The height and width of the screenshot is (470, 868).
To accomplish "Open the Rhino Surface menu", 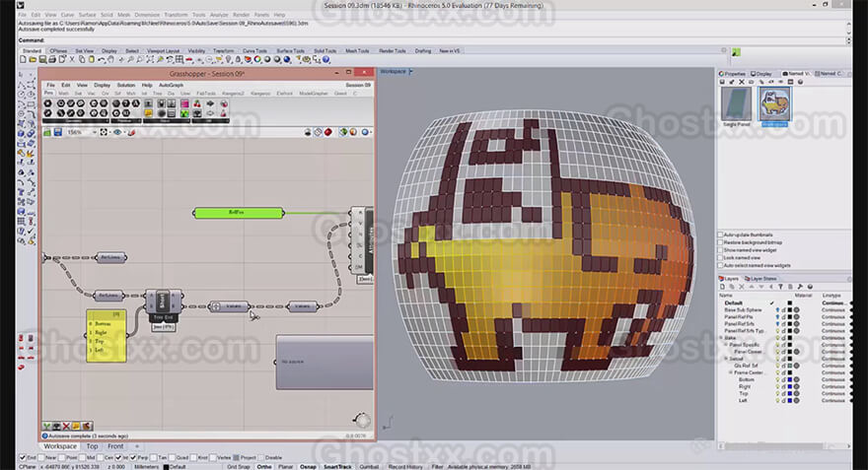I will (x=88, y=15).
